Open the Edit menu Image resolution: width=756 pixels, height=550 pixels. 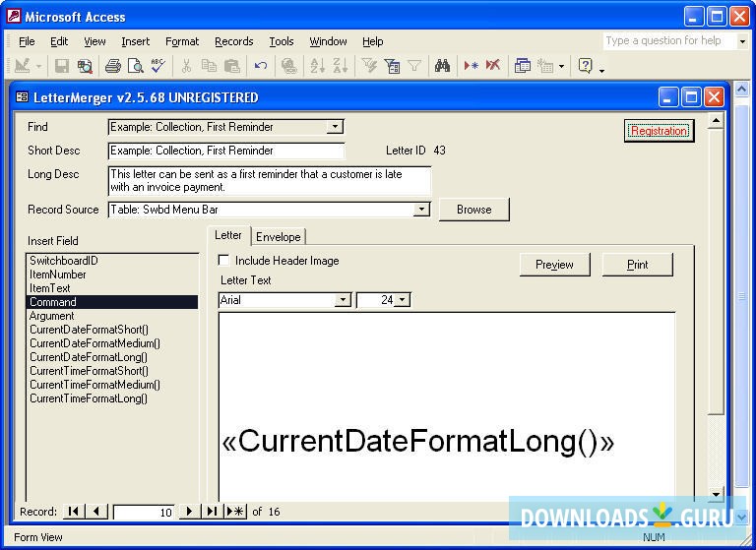point(59,41)
